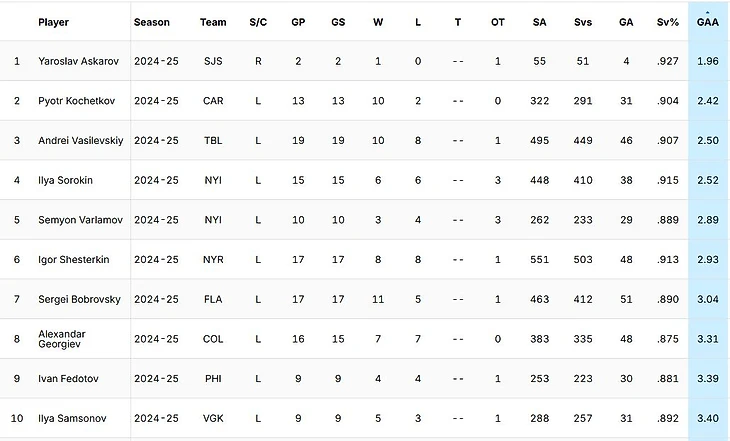Click Semyon Varlamov's GAA value 2.89

pyautogui.click(x=708, y=220)
